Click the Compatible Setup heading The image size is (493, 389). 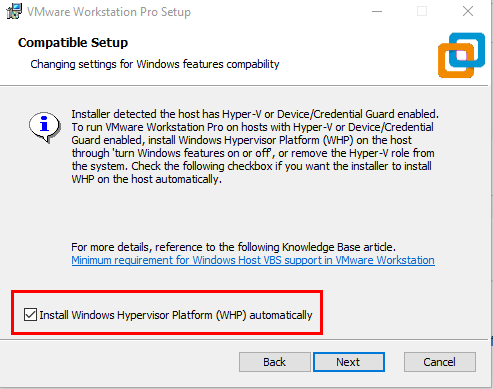[73, 43]
